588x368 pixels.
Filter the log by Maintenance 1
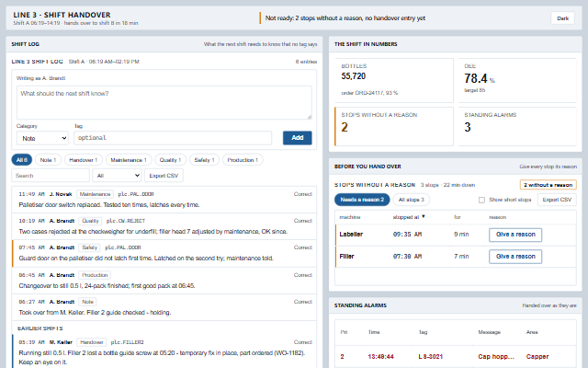(x=129, y=160)
